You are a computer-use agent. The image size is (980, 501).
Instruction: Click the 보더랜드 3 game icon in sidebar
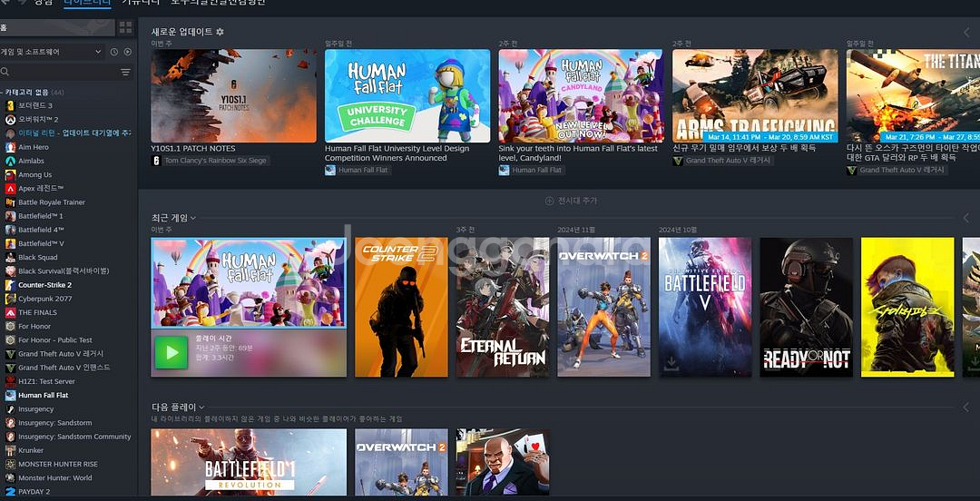10,105
